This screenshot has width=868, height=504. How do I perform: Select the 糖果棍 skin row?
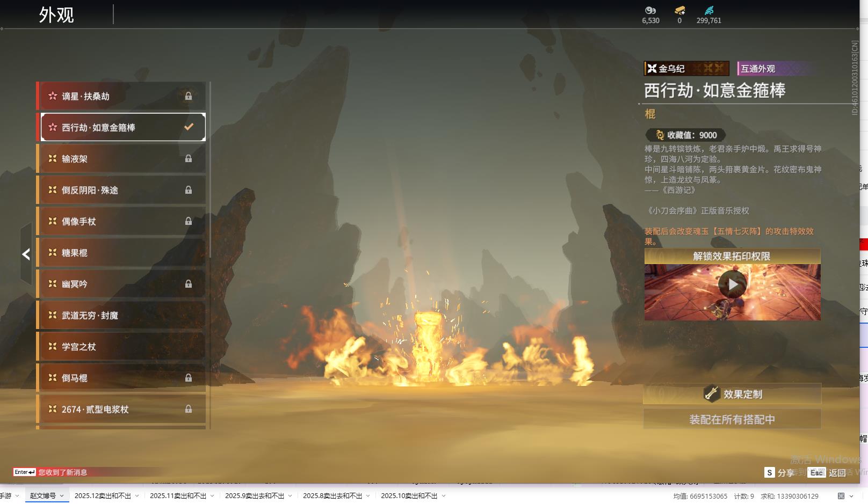[x=121, y=252]
